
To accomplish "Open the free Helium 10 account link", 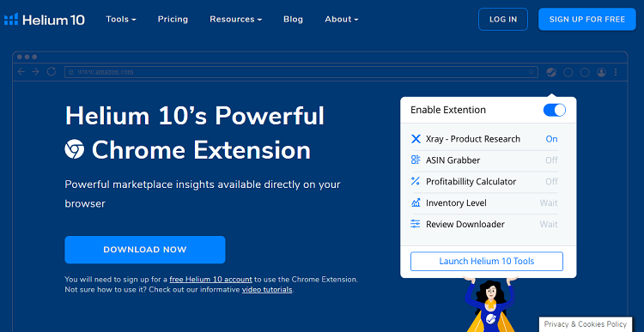I will (x=210, y=280).
